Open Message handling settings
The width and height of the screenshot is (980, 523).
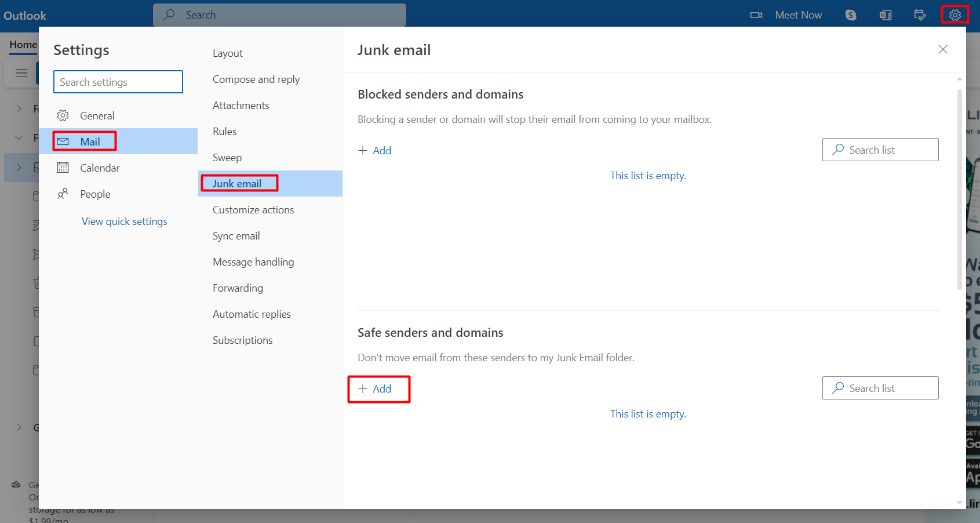(270, 262)
